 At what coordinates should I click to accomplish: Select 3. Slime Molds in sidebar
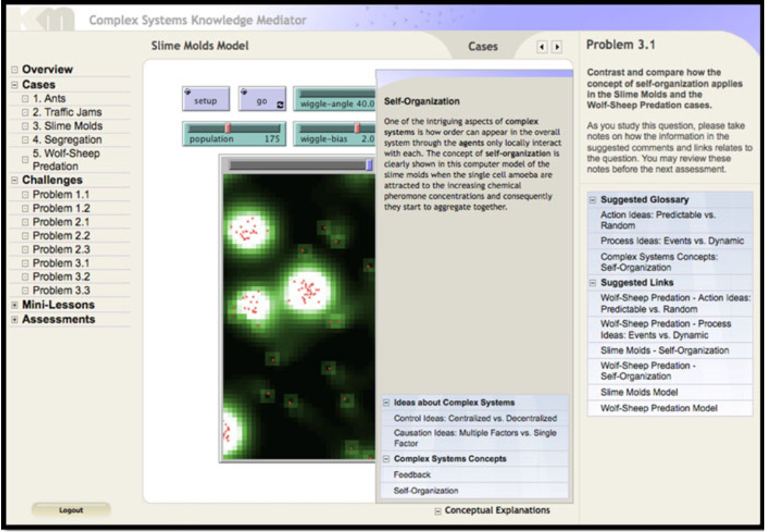coord(68,126)
